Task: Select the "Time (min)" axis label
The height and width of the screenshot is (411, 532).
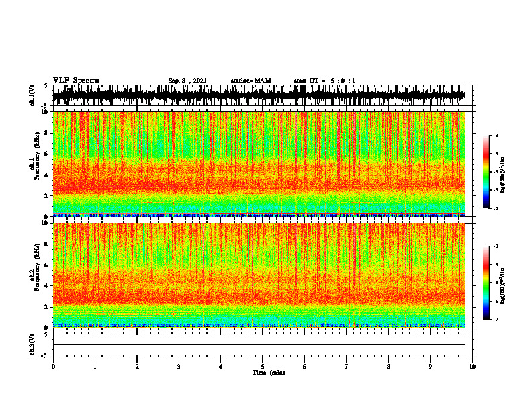Action: pos(269,373)
